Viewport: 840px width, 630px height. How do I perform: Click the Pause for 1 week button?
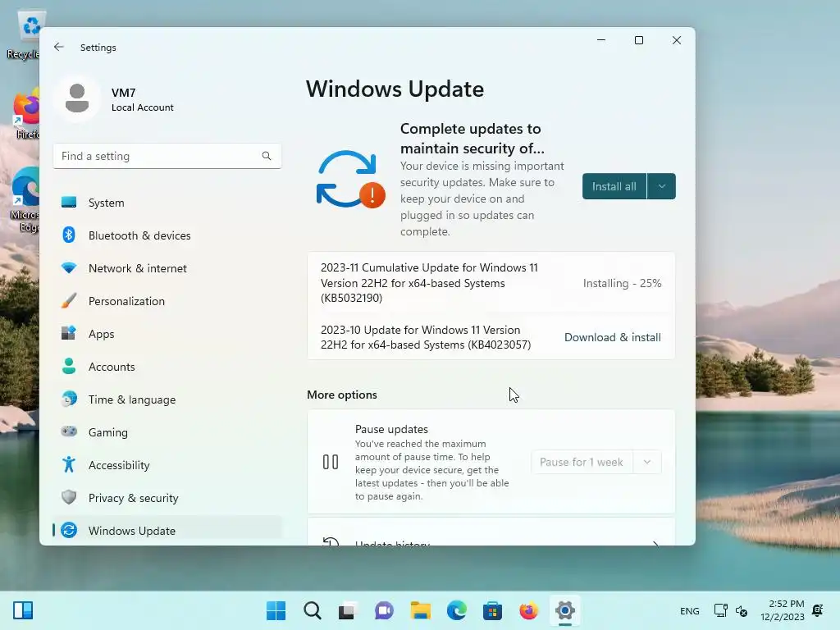582,462
